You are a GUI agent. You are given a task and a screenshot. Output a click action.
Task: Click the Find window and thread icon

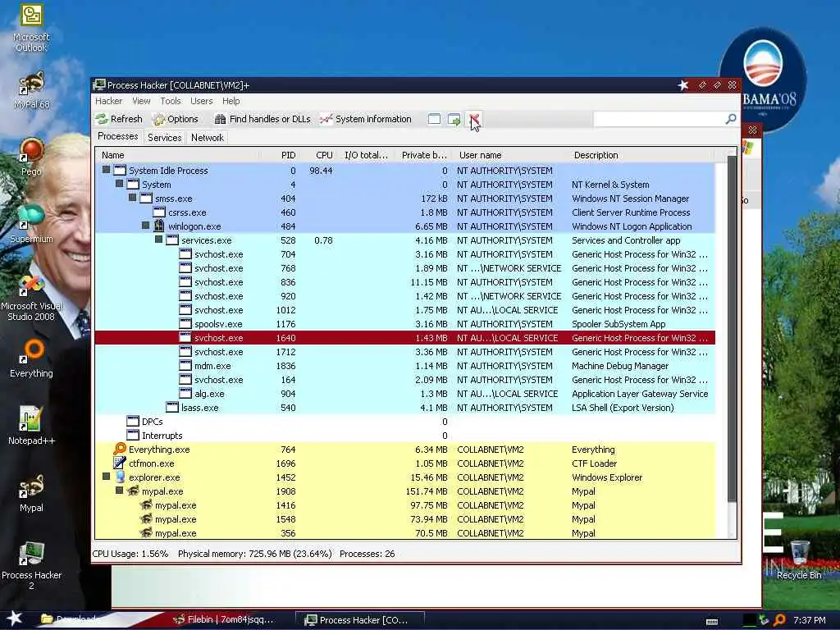point(454,119)
